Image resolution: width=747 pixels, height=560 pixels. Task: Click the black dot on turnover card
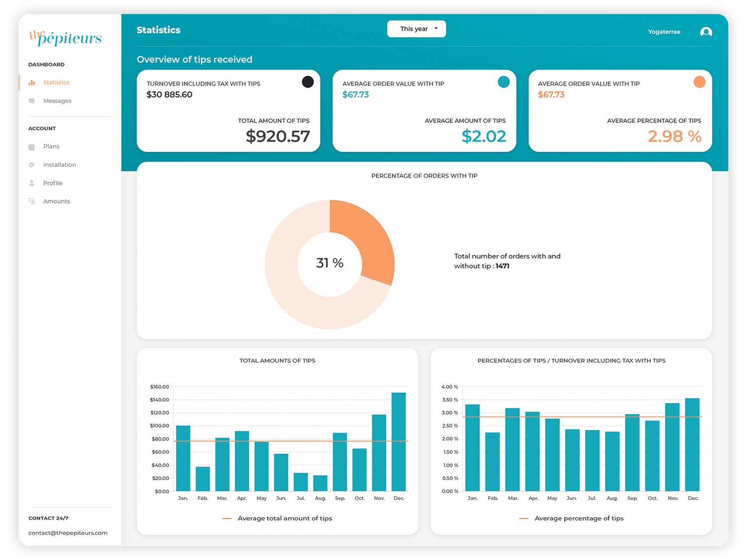click(308, 82)
